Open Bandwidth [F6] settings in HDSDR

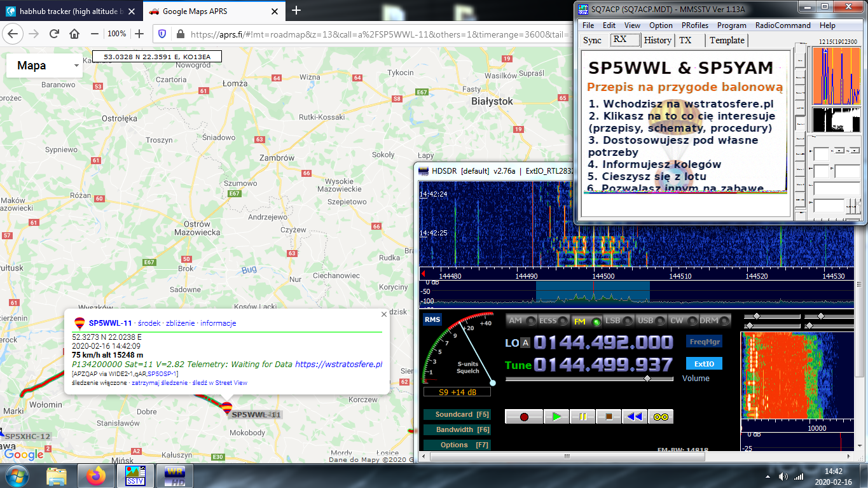coord(457,430)
